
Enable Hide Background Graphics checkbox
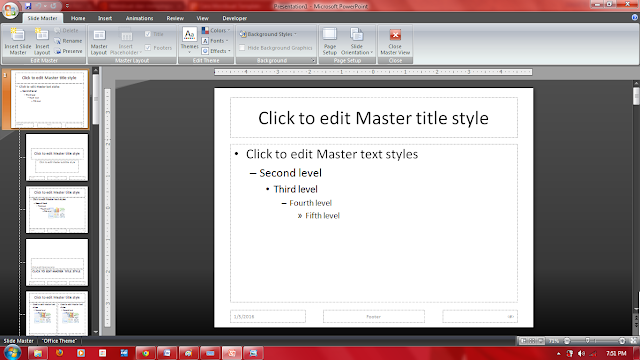point(242,48)
